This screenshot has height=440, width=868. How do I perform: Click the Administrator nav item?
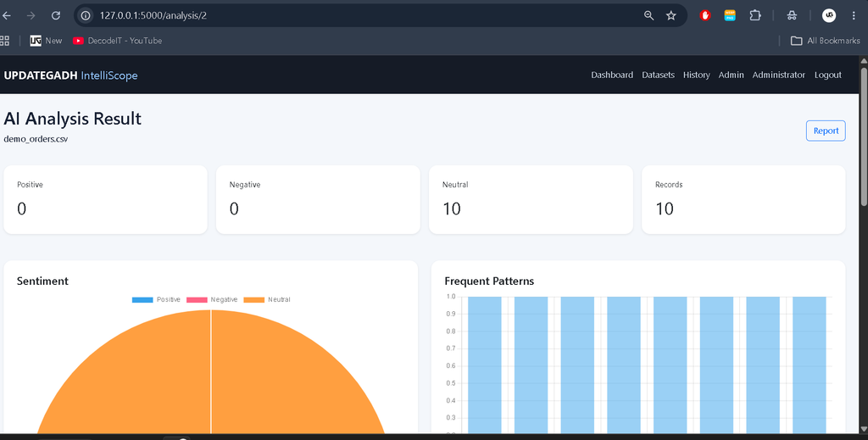[778, 75]
